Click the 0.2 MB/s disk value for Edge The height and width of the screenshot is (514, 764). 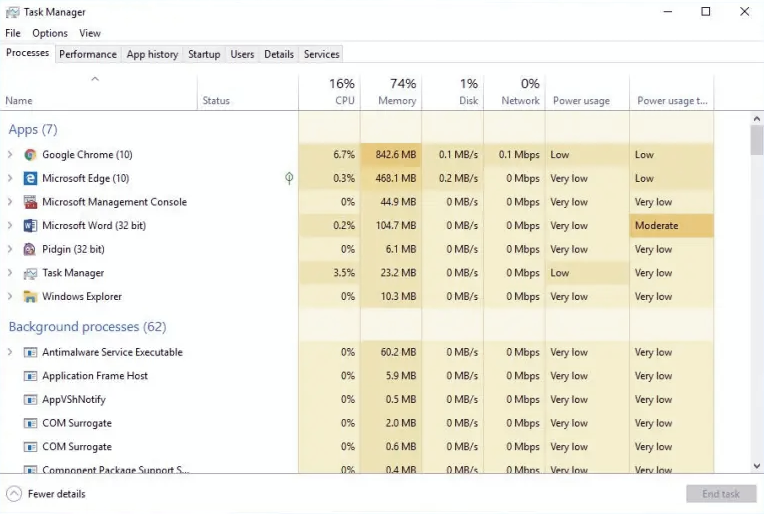458,178
